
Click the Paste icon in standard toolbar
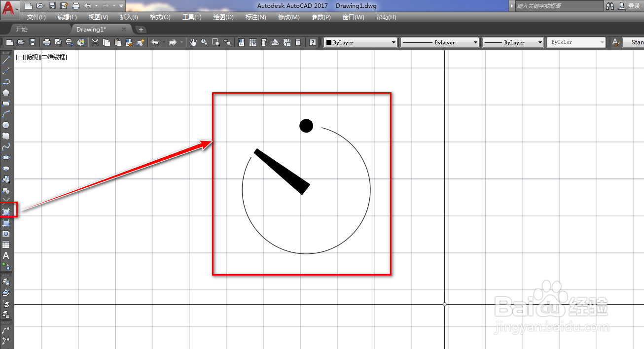117,42
